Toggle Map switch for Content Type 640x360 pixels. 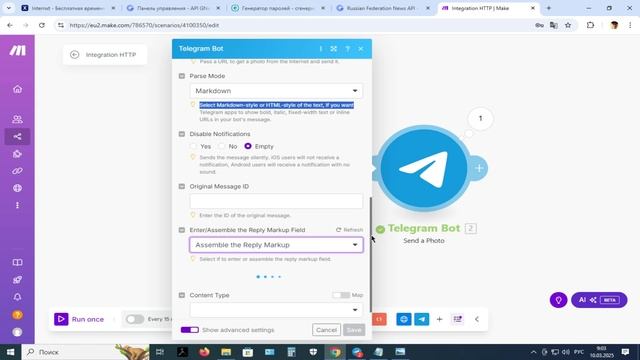click(x=341, y=295)
